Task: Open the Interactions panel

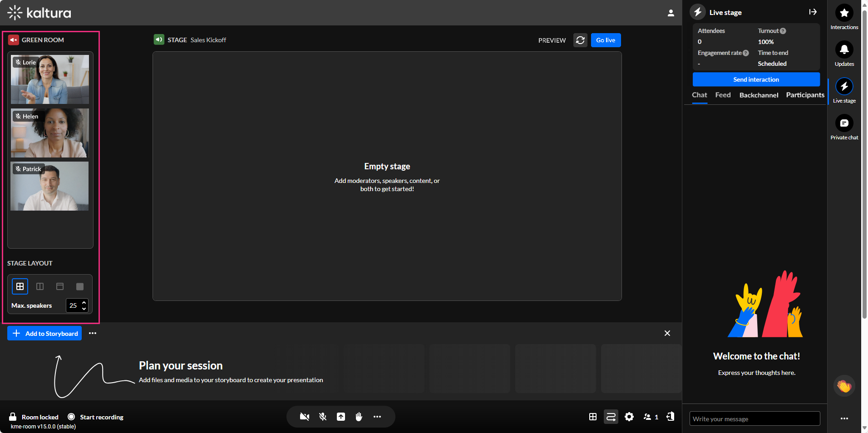Action: pyautogui.click(x=844, y=17)
